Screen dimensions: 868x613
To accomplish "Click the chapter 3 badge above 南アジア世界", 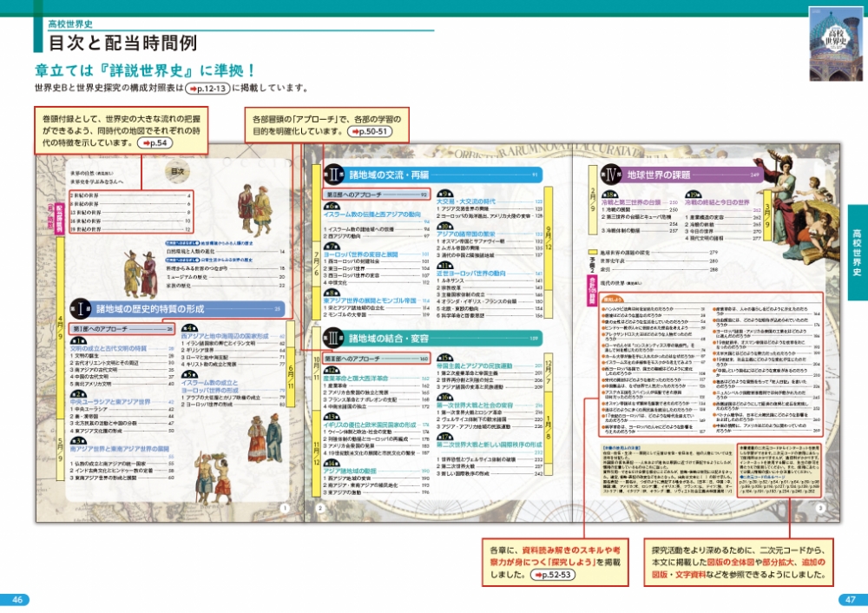I will coord(78,441).
